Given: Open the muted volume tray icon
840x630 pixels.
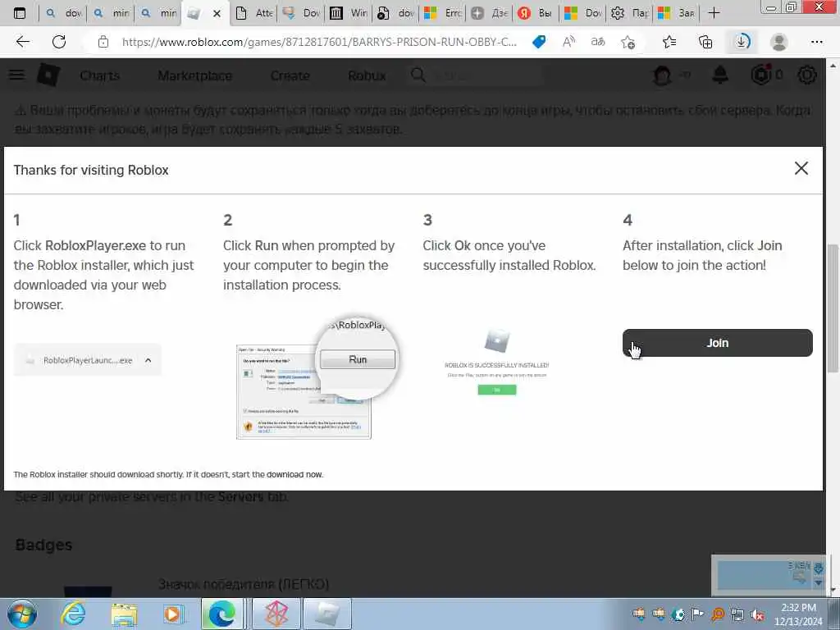Looking at the screenshot, I should [757, 614].
